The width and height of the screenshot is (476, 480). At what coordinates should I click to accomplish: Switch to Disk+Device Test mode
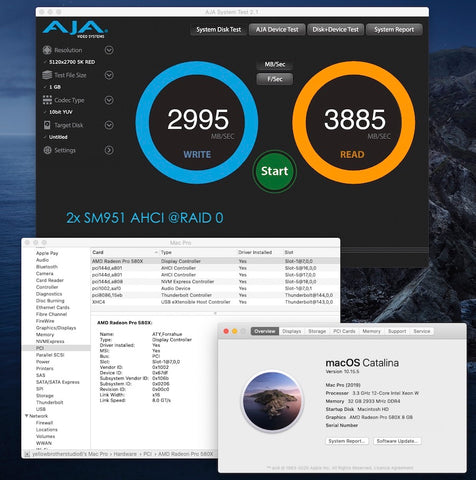(x=336, y=30)
